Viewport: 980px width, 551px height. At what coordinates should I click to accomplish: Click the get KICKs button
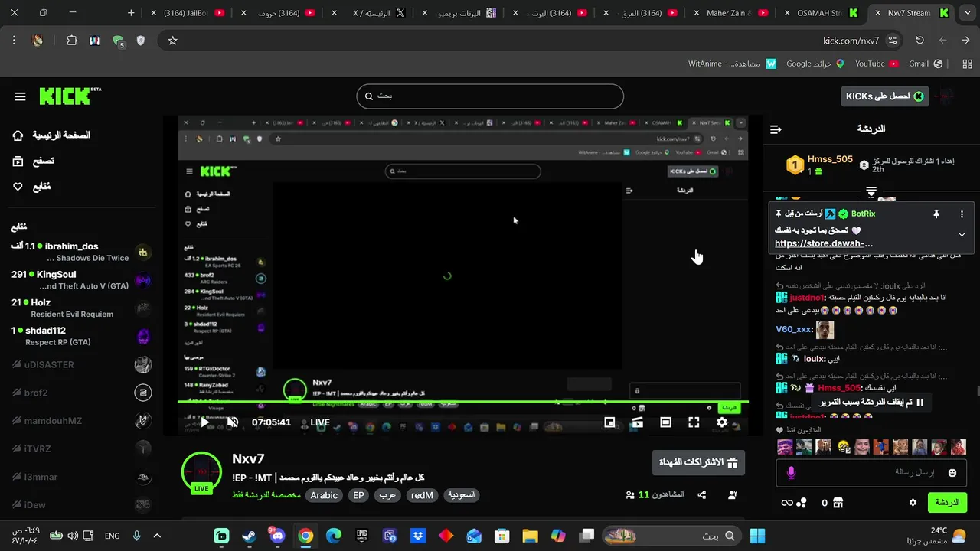pyautogui.click(x=884, y=96)
